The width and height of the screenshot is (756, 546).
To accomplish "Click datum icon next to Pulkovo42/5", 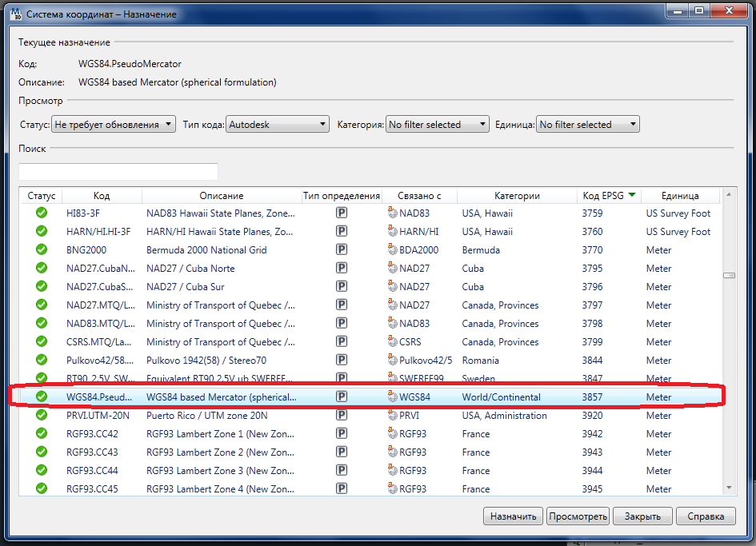I will (x=392, y=361).
